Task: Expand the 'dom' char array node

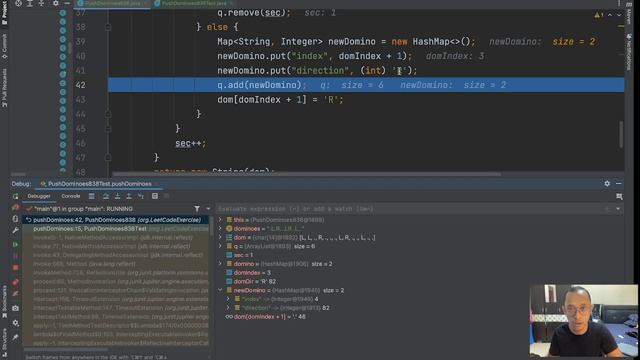Action: pyautogui.click(x=220, y=237)
